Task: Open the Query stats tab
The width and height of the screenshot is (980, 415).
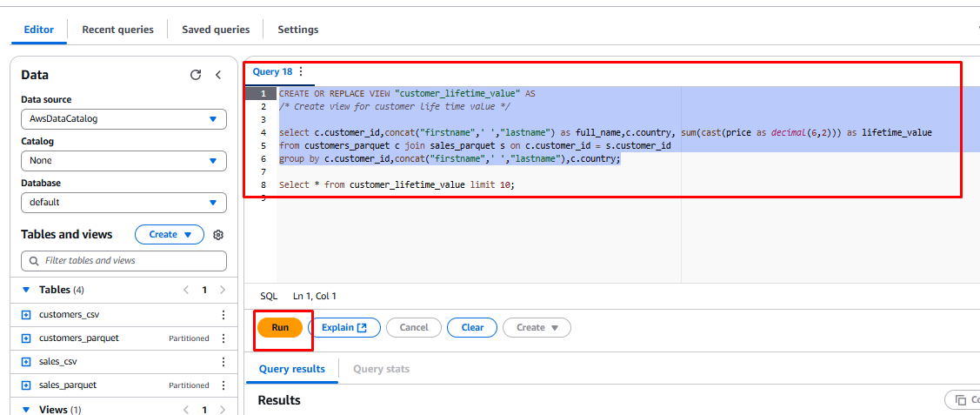Action: coord(381,369)
